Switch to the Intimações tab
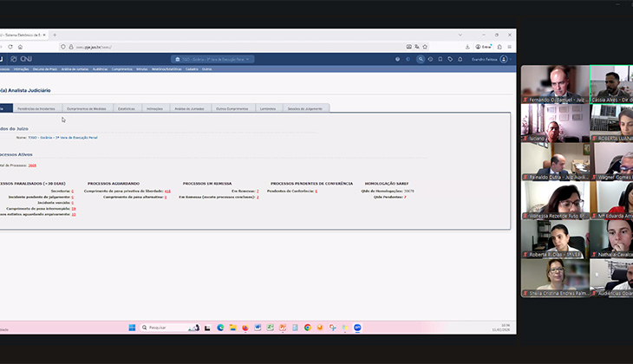 154,108
